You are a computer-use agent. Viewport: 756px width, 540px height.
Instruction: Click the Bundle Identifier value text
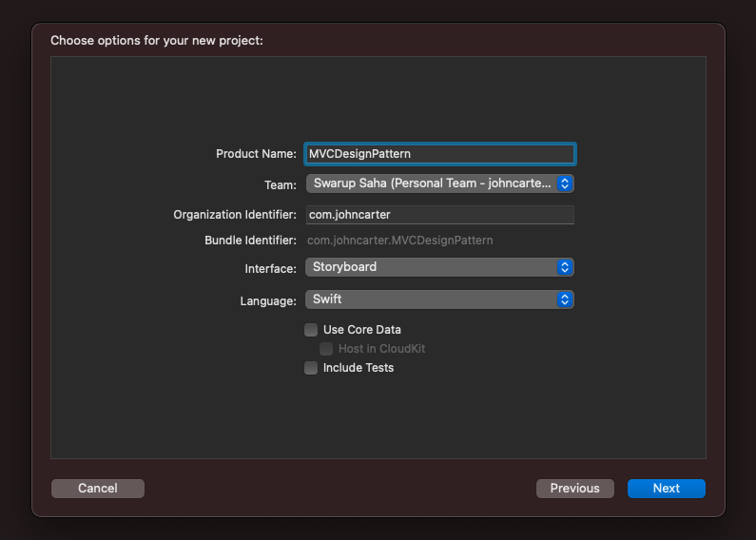[x=400, y=241]
